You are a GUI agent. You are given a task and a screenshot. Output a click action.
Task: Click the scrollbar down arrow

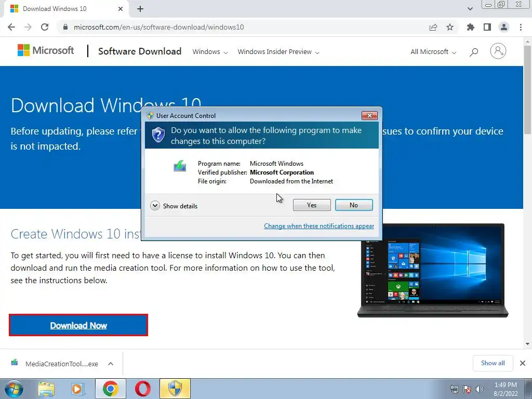click(x=527, y=344)
